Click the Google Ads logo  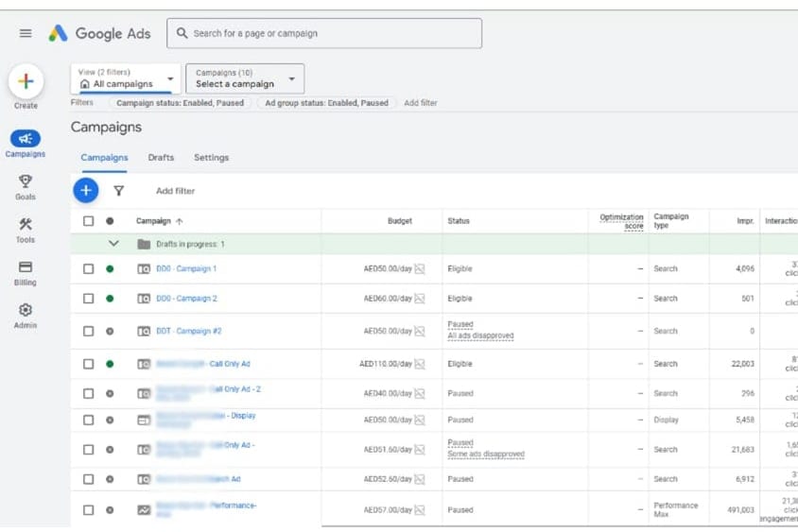100,34
